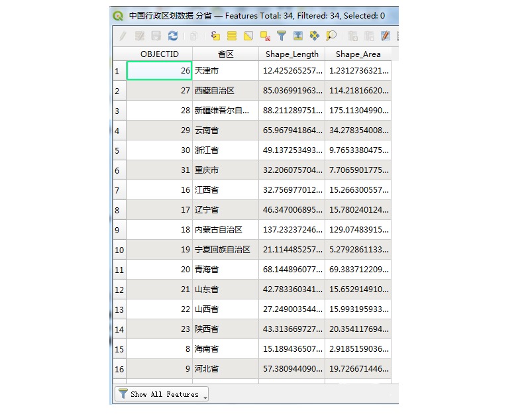This screenshot has height=420, width=524.
Task: Click the 山东省 cell
Action: pyautogui.click(x=226, y=289)
